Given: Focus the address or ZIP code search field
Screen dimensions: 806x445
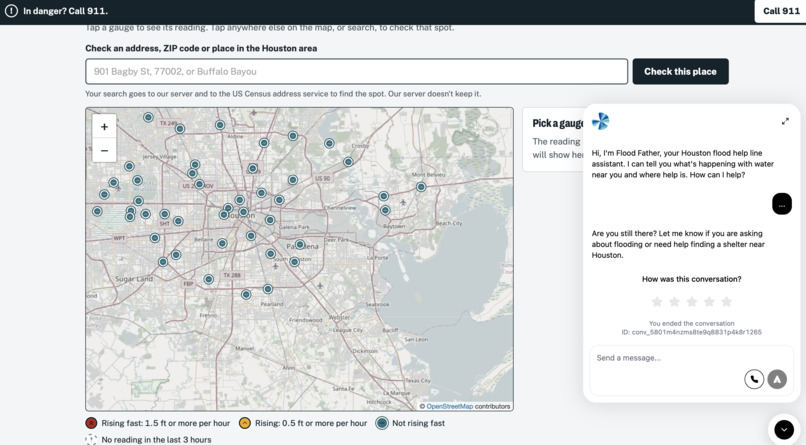Looking at the screenshot, I should 356,71.
